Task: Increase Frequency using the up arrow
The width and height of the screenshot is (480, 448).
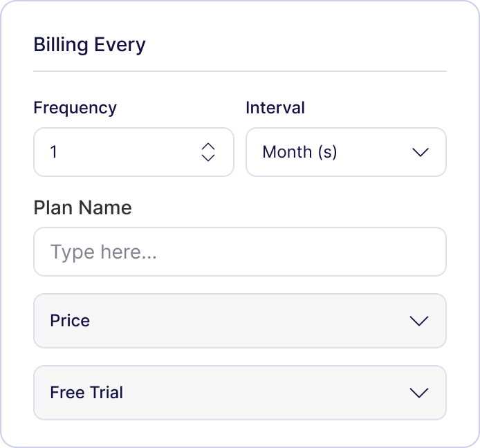Action: (x=208, y=146)
